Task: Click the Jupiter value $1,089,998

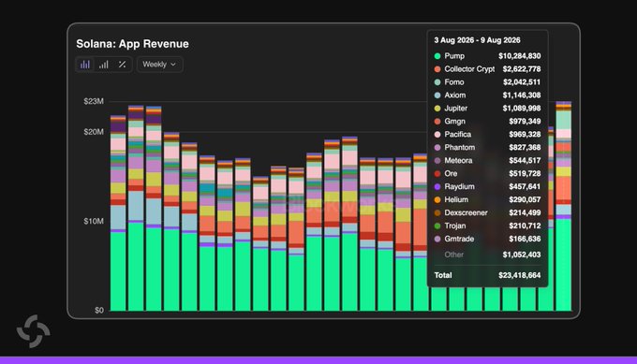Action: click(522, 109)
